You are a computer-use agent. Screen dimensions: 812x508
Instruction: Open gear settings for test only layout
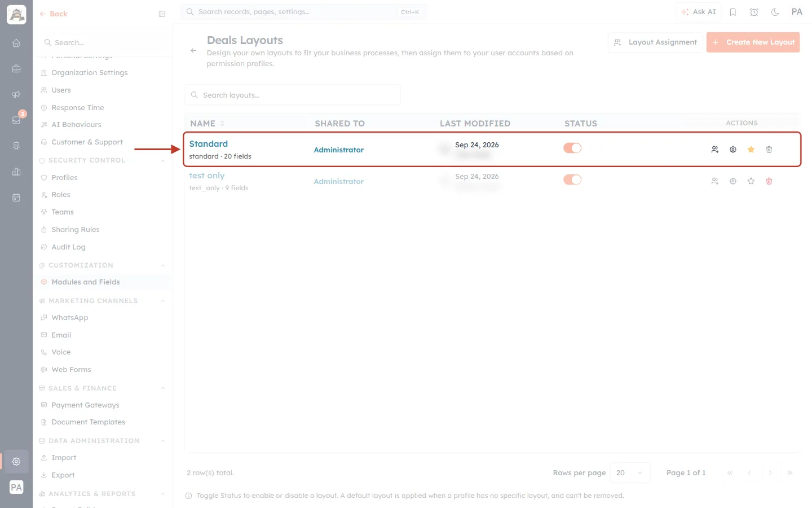coord(733,181)
